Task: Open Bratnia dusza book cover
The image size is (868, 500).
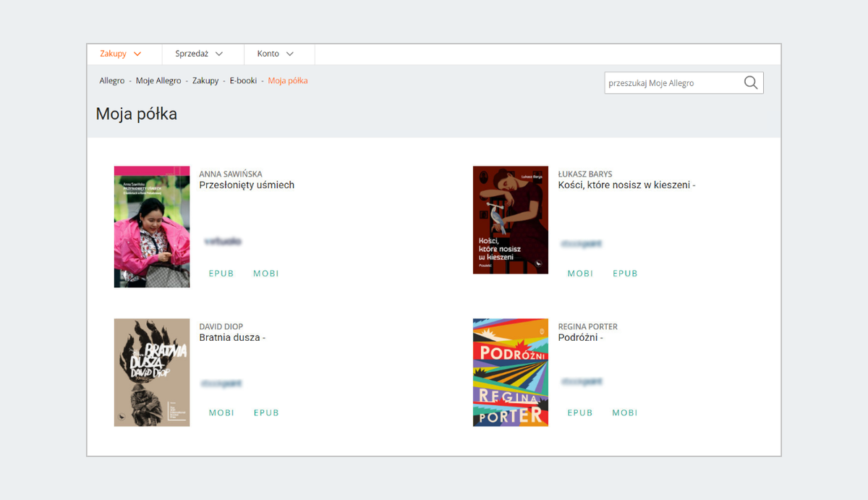Action: point(152,373)
